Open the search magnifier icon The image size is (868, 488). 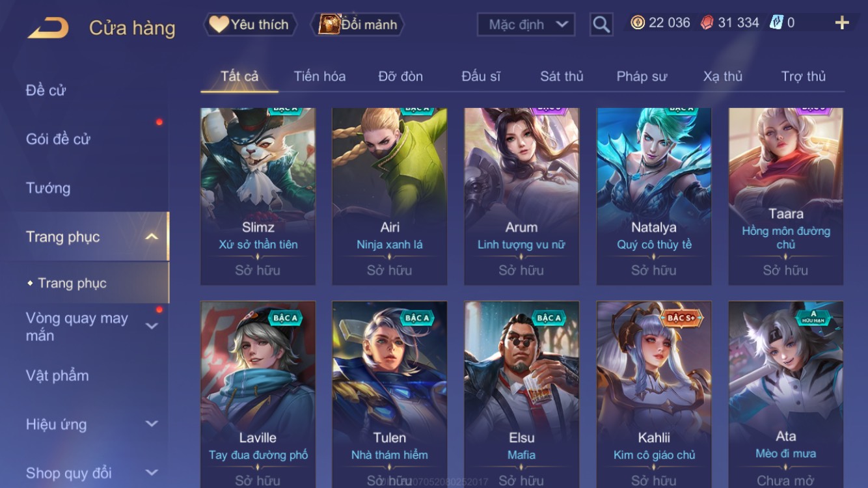[x=601, y=25]
